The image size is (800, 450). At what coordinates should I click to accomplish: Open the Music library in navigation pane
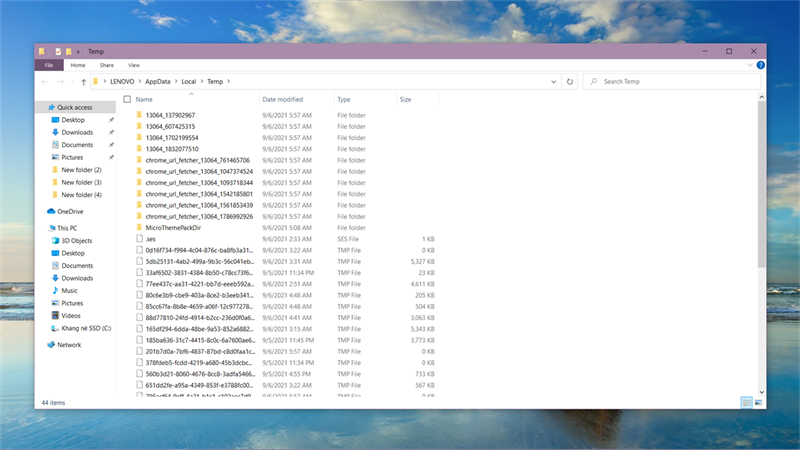tap(70, 290)
